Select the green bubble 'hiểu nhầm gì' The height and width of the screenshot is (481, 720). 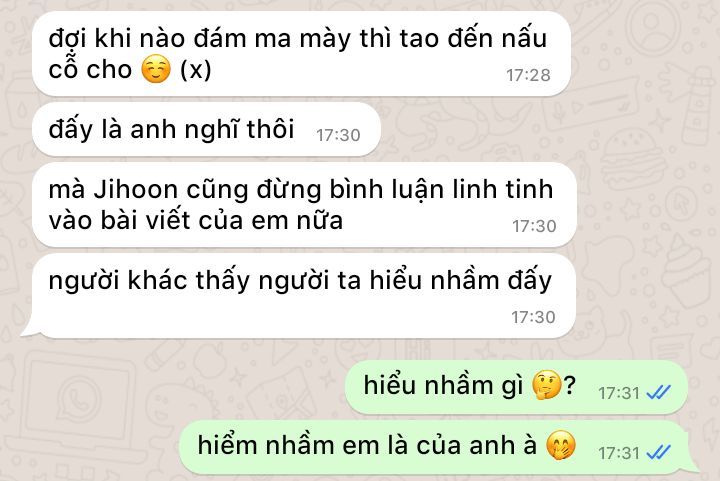click(x=517, y=387)
